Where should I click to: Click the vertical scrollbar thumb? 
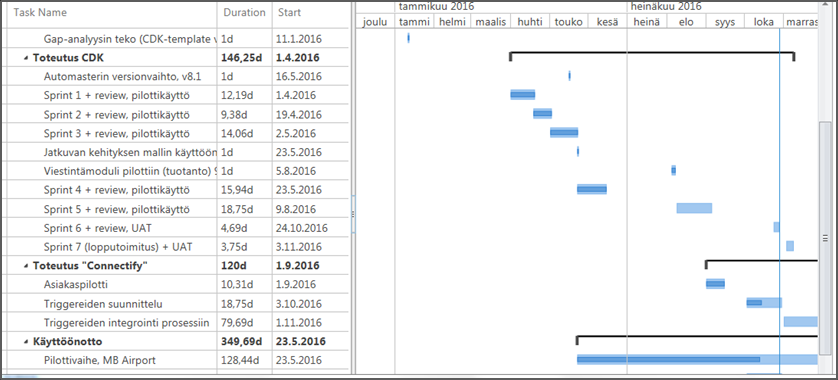point(825,238)
